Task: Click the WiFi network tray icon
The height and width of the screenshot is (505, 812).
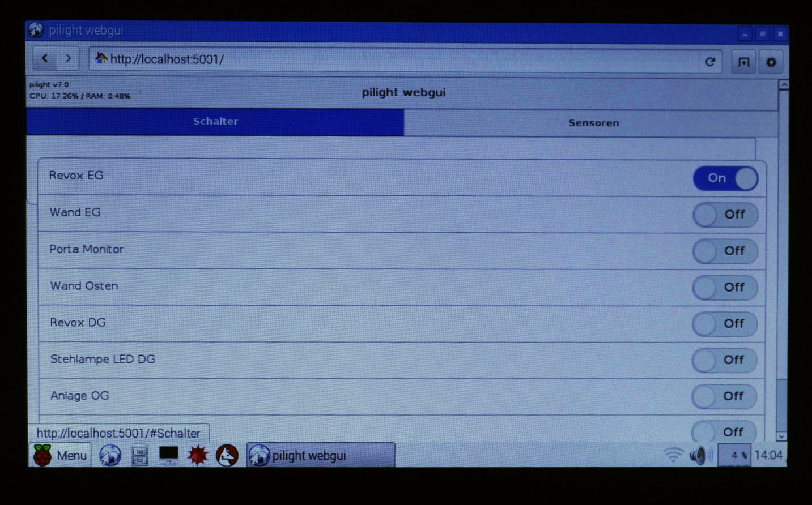Action: click(673, 455)
